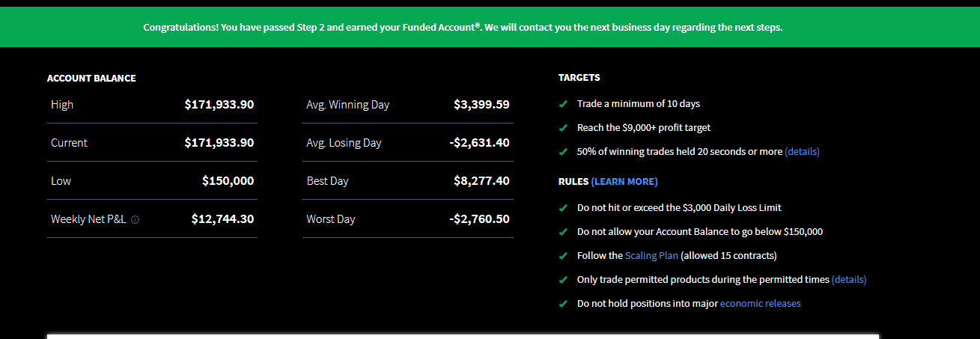Click the Current balance value $171,933.90
980x339 pixels.
coord(219,143)
